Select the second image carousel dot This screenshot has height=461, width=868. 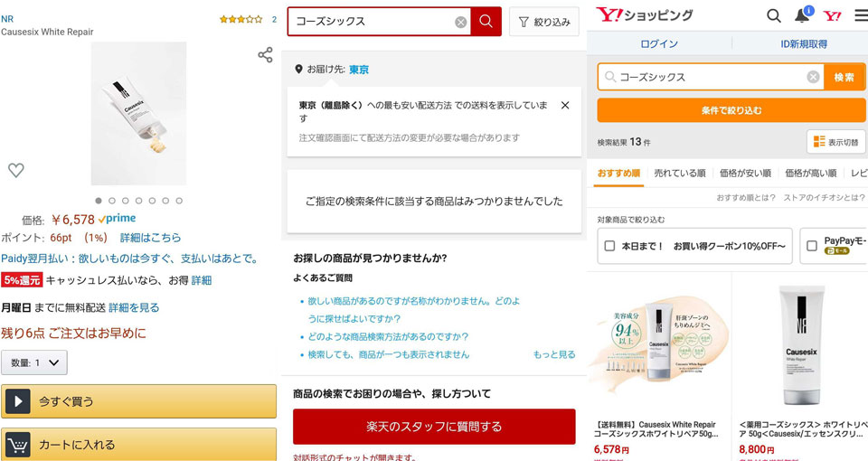(x=112, y=201)
